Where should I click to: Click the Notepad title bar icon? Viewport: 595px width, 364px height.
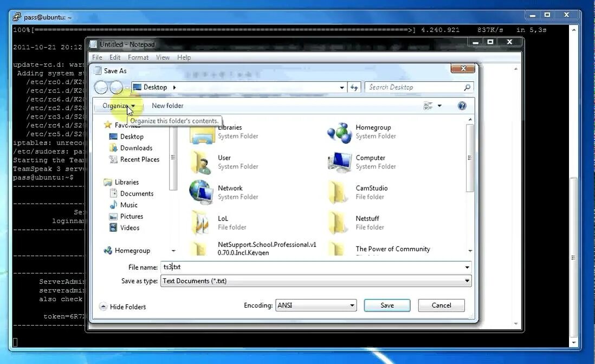[x=93, y=44]
